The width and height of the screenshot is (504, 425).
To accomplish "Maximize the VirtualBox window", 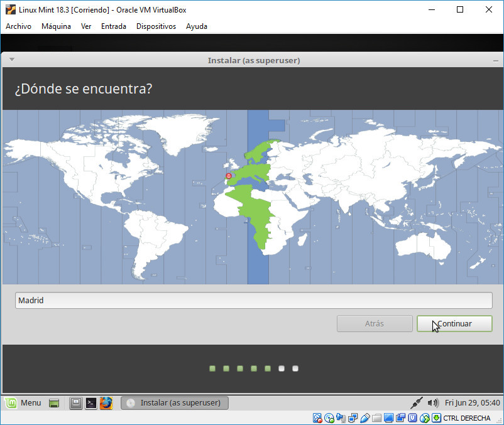I will tap(460, 9).
